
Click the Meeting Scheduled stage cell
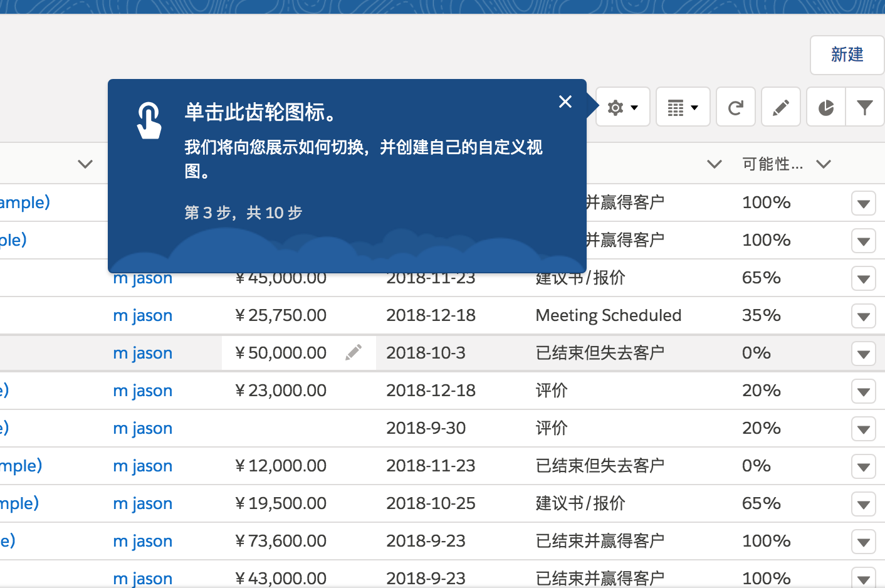click(x=608, y=315)
